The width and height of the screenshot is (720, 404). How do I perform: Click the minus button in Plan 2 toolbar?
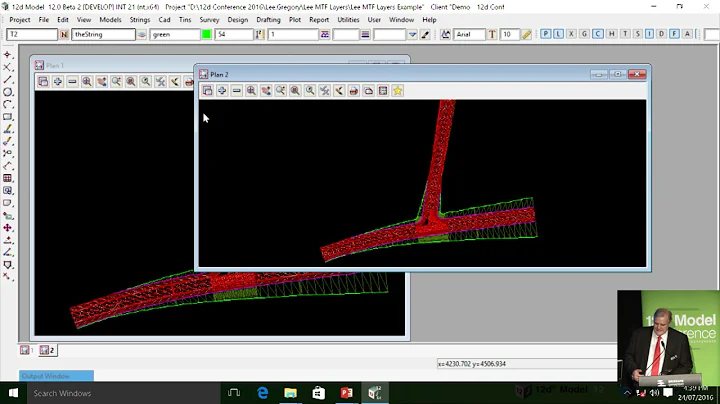[x=236, y=91]
